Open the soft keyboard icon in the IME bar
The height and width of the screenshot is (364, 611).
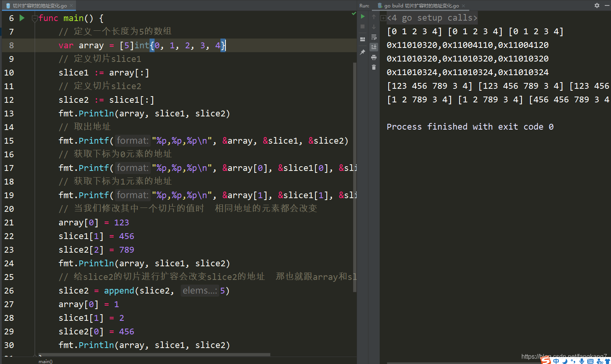[x=590, y=361]
